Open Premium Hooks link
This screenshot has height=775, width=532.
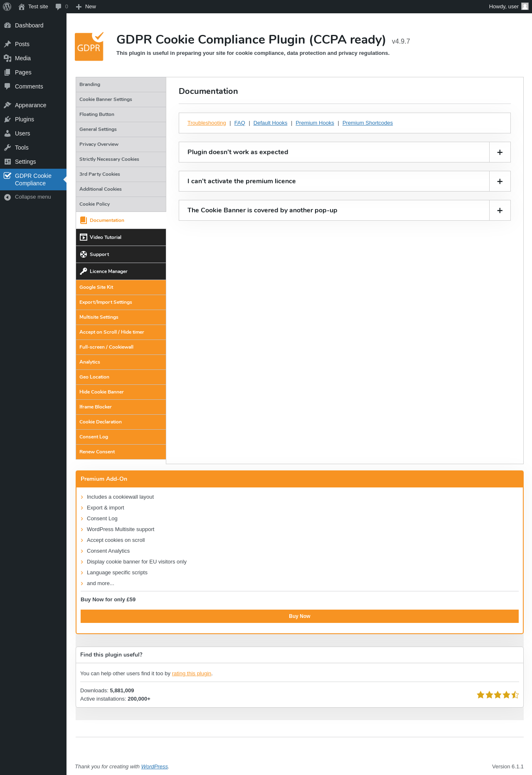315,123
